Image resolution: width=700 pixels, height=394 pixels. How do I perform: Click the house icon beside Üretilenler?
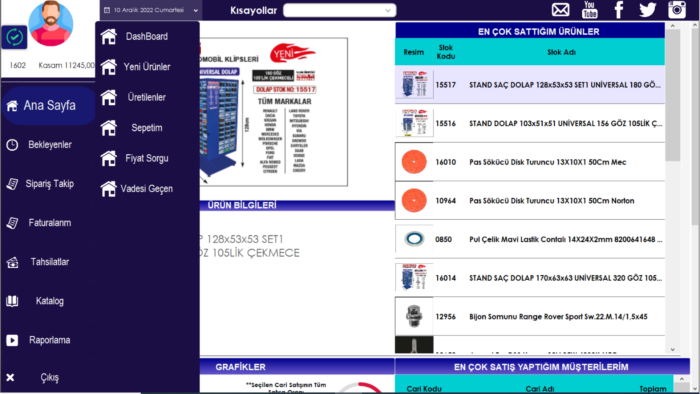108,97
